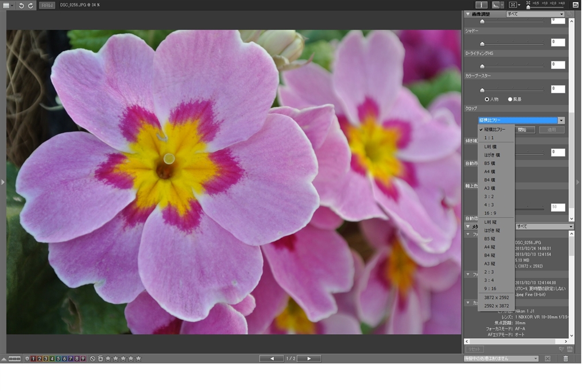Select the 人物 radio button
The image size is (588, 391).
(488, 99)
